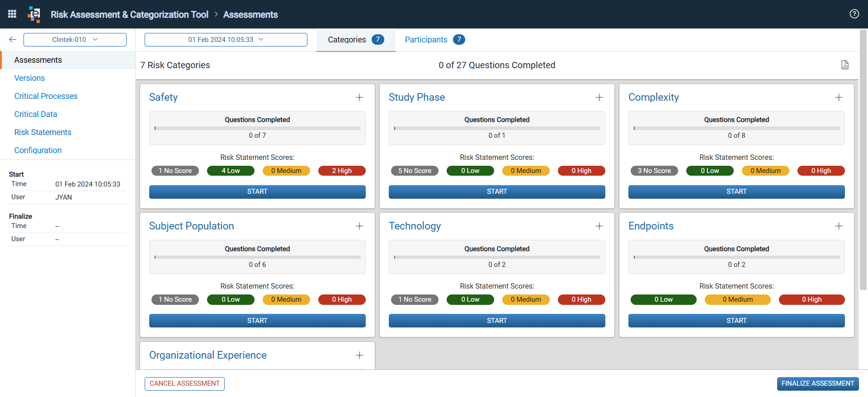Expand the Safety card plus icon
This screenshot has width=868, height=397.
359,98
